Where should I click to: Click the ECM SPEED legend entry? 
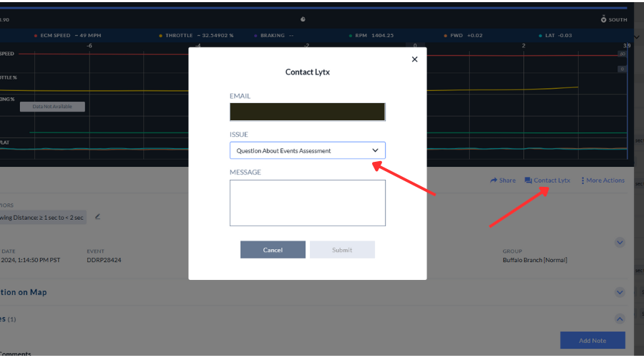click(68, 35)
